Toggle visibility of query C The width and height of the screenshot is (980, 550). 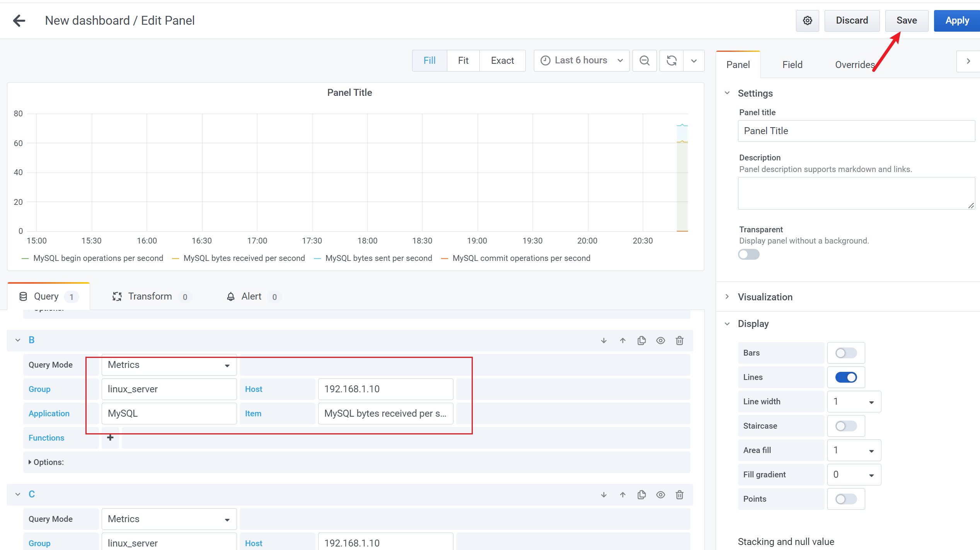(x=661, y=495)
